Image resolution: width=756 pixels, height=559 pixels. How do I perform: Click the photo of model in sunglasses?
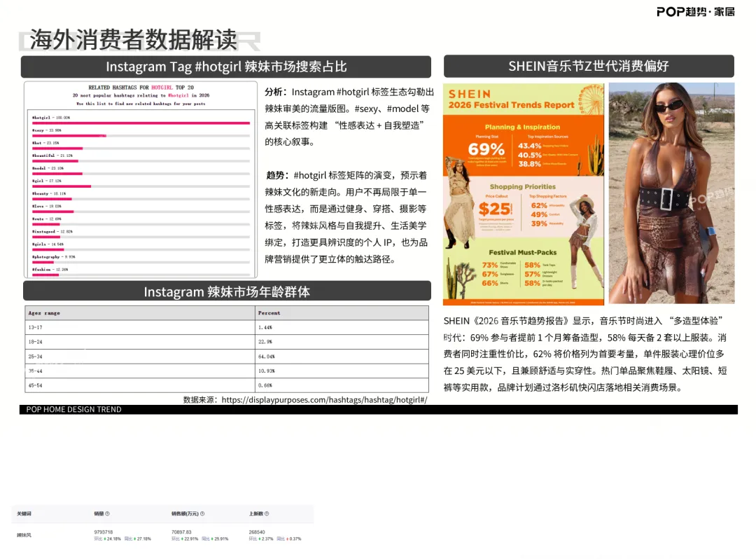tap(671, 193)
